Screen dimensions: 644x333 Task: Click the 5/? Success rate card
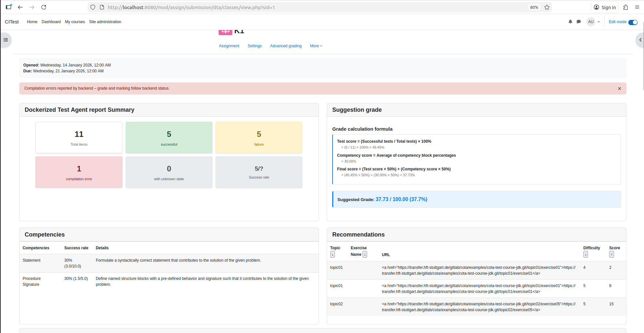pyautogui.click(x=259, y=172)
